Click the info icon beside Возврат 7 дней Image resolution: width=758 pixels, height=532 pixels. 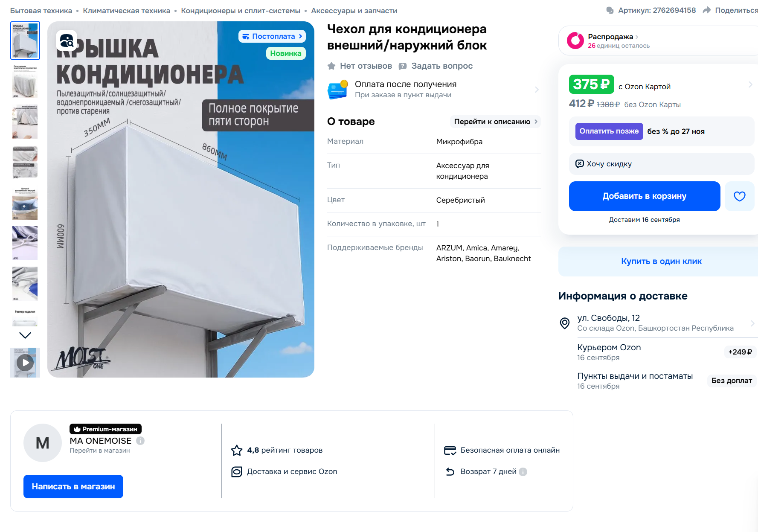pos(523,471)
